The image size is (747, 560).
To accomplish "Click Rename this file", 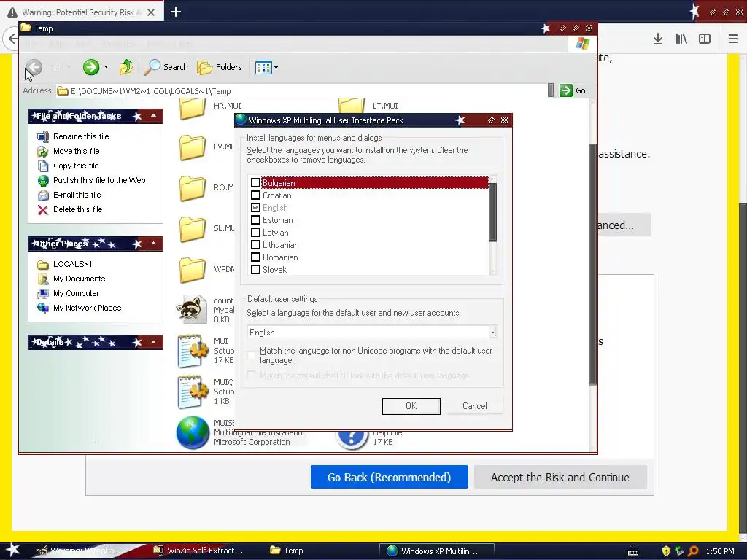I will [x=81, y=136].
